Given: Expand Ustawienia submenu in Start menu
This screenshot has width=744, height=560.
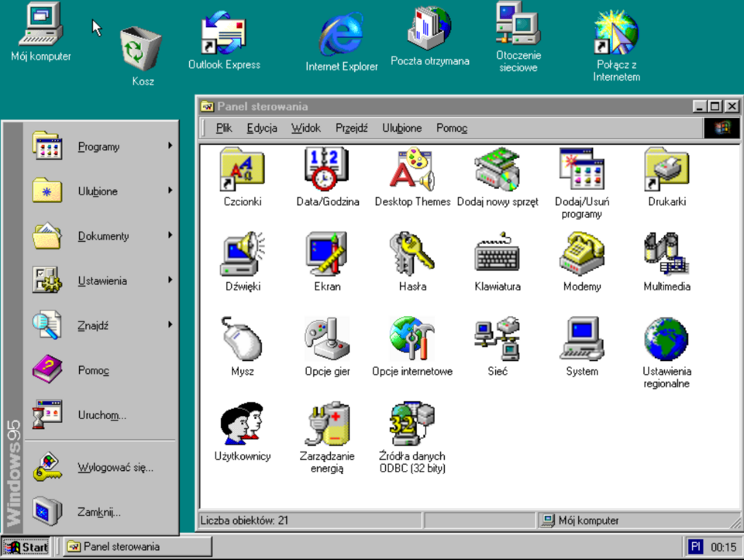Looking at the screenshot, I should click(102, 280).
